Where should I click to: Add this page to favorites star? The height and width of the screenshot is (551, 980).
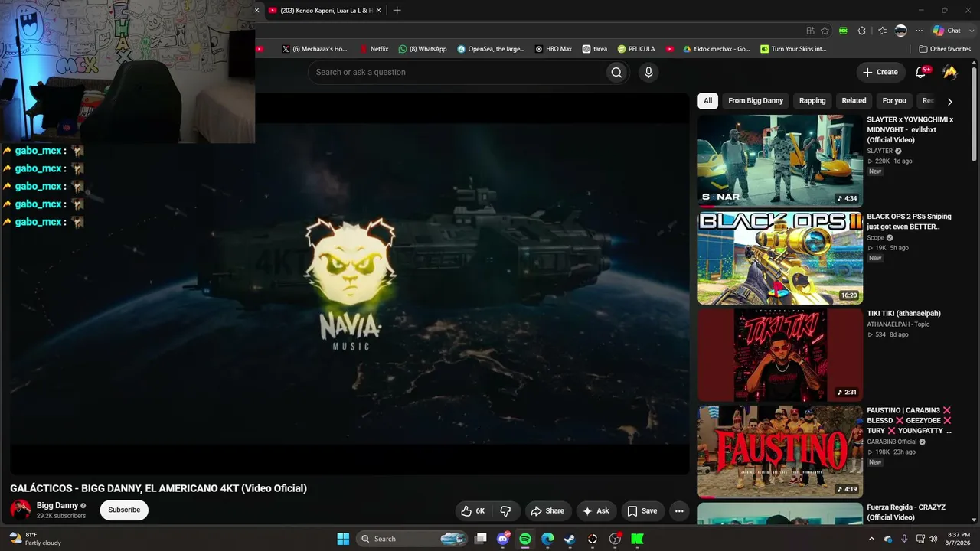tap(825, 31)
